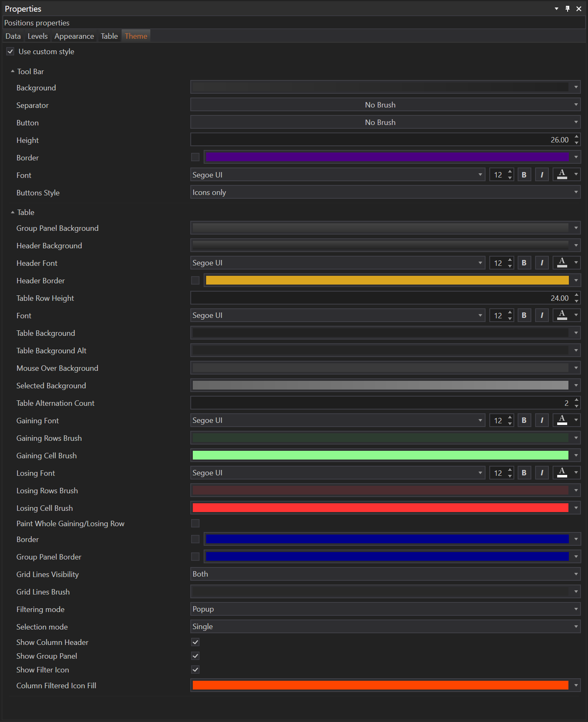Image resolution: width=588 pixels, height=722 pixels.
Task: Click the Gaining Cell Brush green swatch
Action: [x=380, y=455]
